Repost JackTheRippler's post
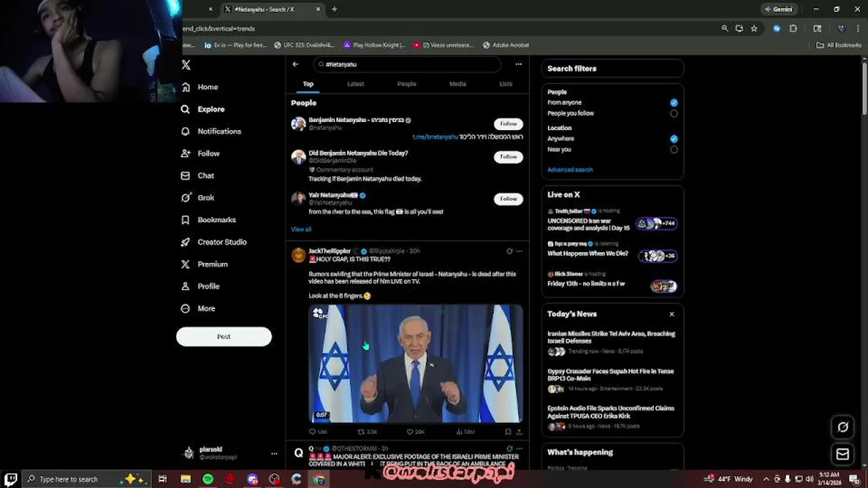 point(368,432)
